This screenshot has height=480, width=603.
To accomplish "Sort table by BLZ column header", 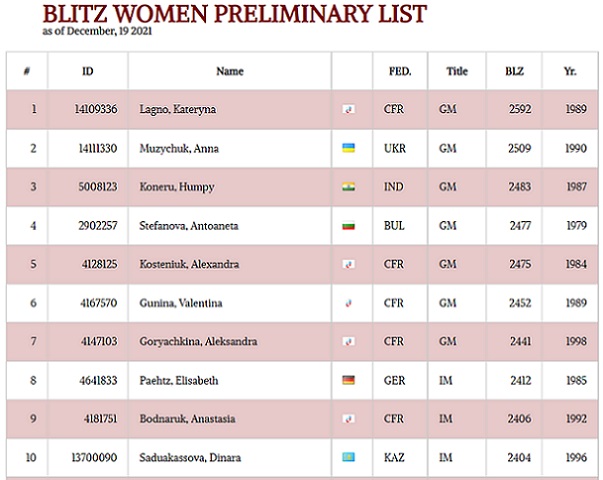I will (x=514, y=71).
